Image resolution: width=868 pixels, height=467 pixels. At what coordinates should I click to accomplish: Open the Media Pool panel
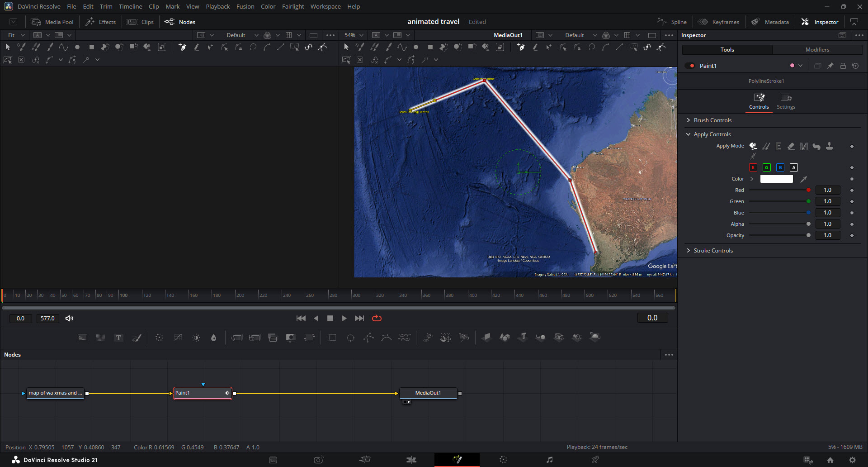52,22
